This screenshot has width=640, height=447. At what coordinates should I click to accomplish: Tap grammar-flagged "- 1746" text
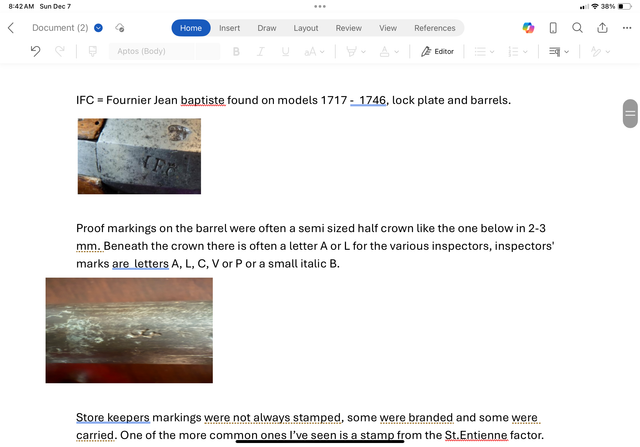point(368,100)
